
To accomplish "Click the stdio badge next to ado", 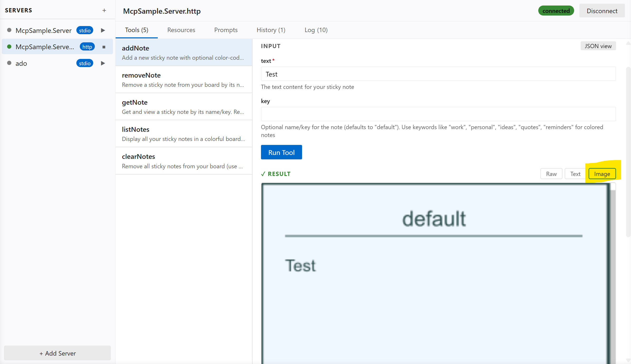I will click(x=85, y=63).
